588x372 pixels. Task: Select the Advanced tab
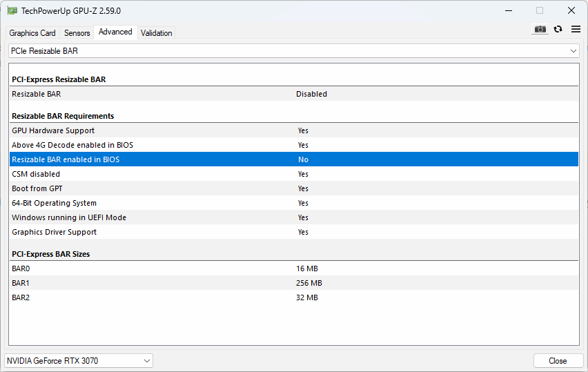pyautogui.click(x=115, y=32)
